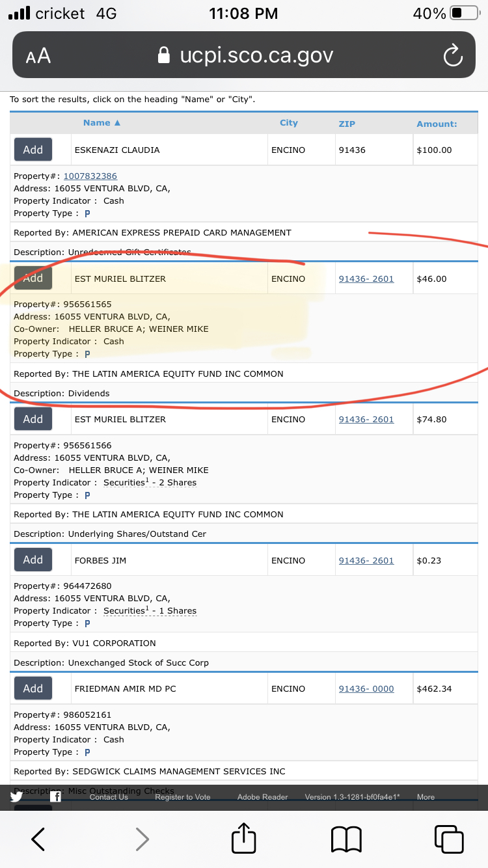Sort results by Name heading
This screenshot has height=868, width=488.
102,122
